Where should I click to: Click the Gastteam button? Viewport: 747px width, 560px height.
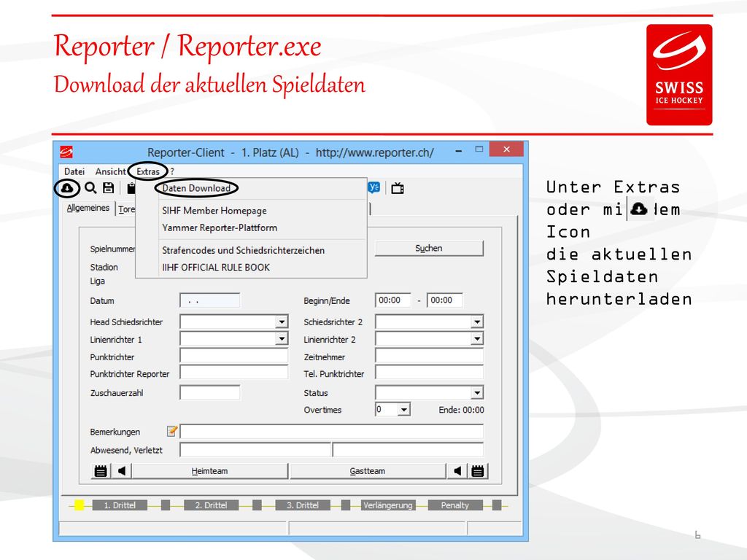(x=368, y=471)
